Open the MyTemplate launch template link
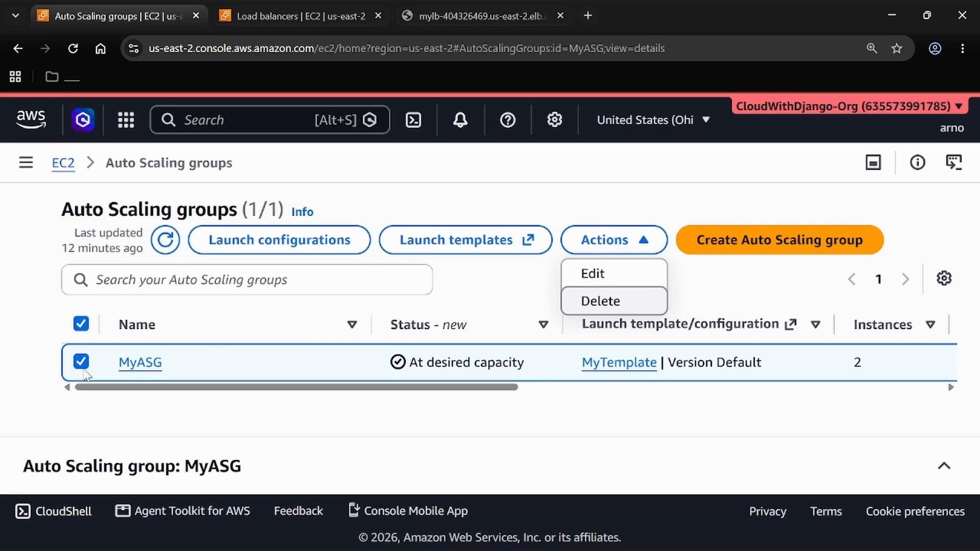This screenshot has height=551, width=980. click(619, 362)
